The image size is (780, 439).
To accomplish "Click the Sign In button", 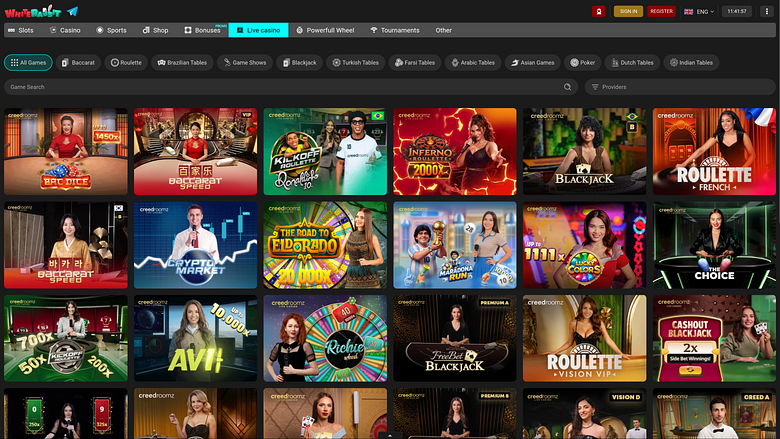I will pos(628,11).
